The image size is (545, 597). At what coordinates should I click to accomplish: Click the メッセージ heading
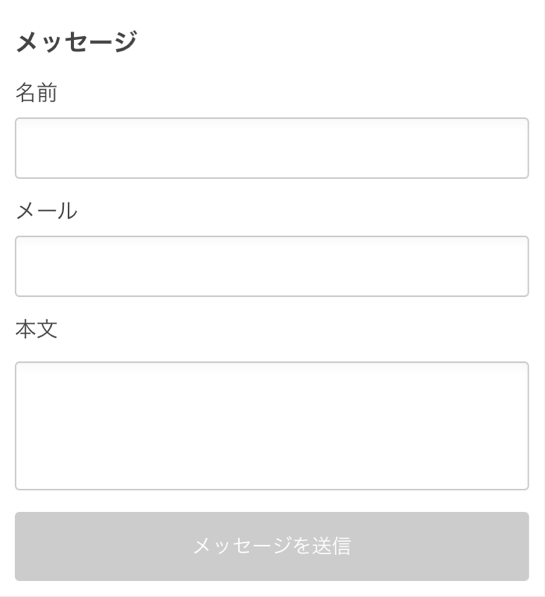[76, 42]
